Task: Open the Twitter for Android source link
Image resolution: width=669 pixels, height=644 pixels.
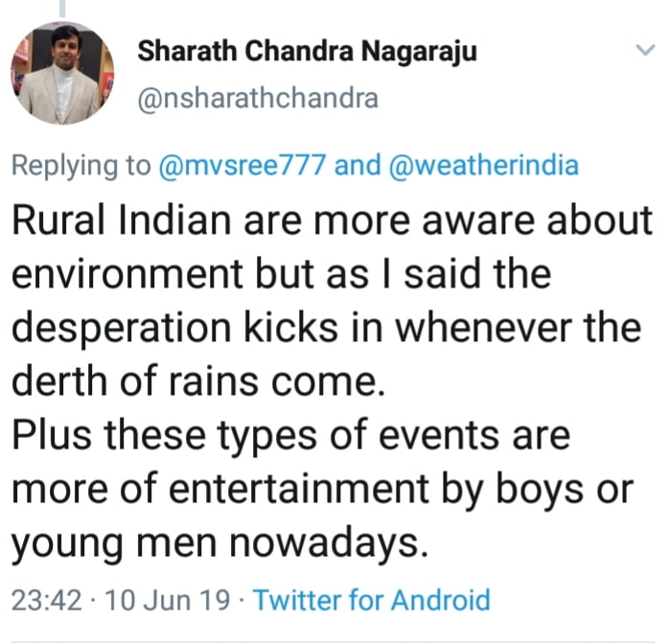Action: click(x=371, y=601)
